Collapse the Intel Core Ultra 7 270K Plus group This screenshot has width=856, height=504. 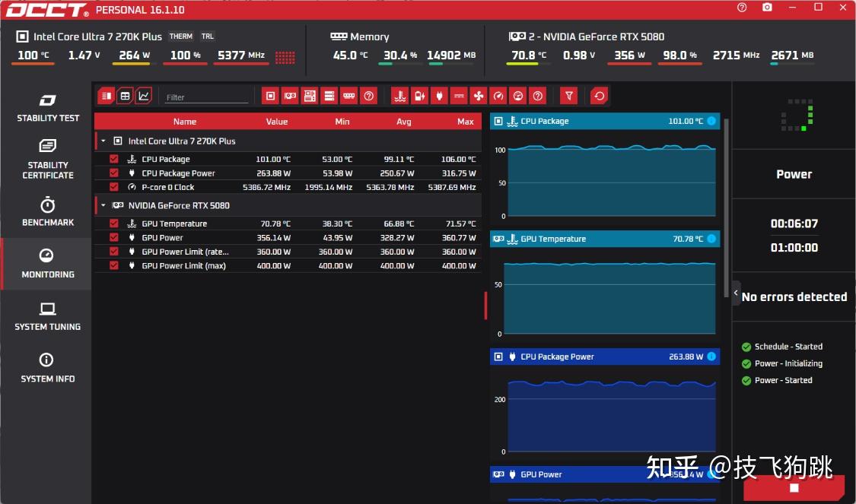pos(103,141)
